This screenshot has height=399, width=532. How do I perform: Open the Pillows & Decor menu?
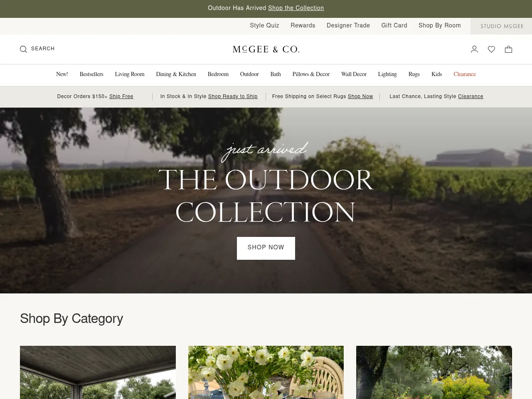tap(311, 74)
